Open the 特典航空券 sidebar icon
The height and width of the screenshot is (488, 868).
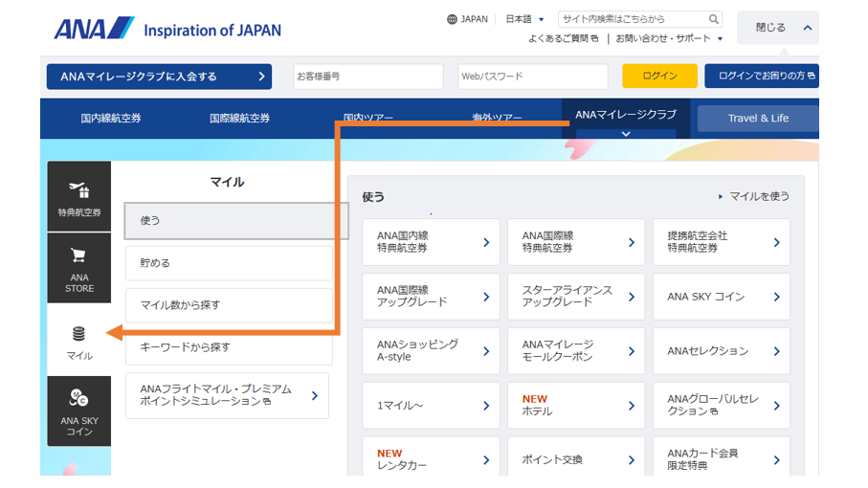[x=79, y=196]
